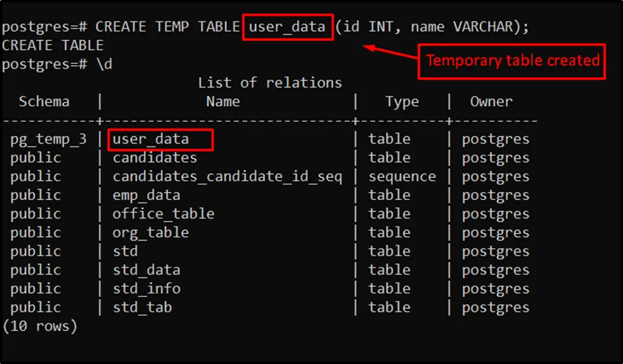Viewport: 623px width, 364px height.
Task: Click the highlighted user_data in the CREATE command
Action: coord(287,27)
